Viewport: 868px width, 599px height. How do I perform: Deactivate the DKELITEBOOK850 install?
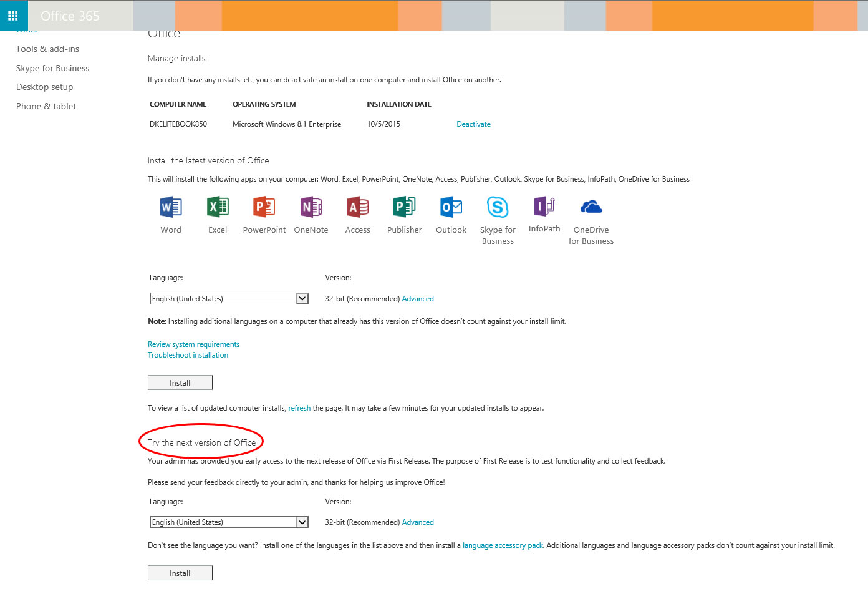[473, 124]
